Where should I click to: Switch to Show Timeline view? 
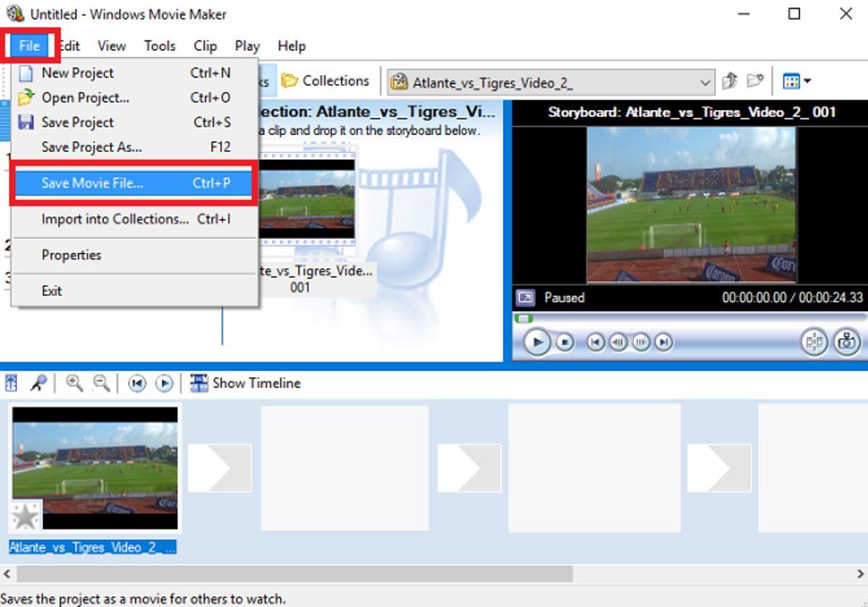pos(246,383)
